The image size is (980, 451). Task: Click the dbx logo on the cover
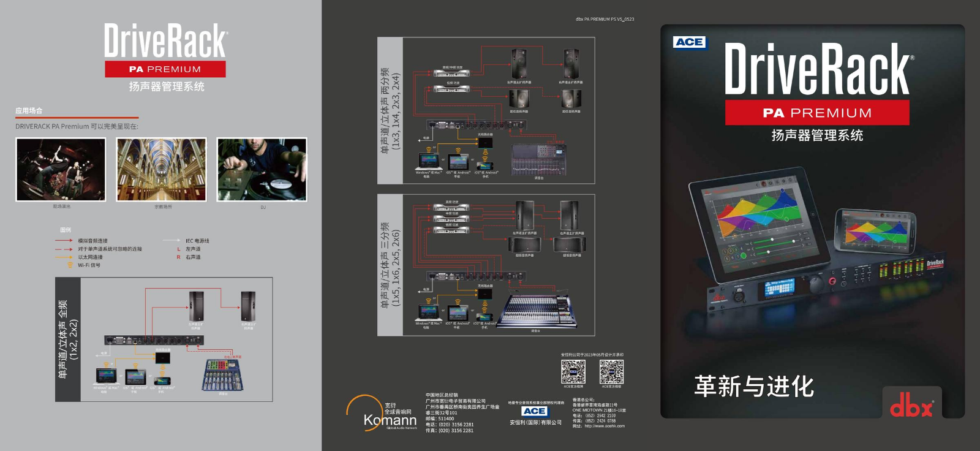tap(911, 405)
